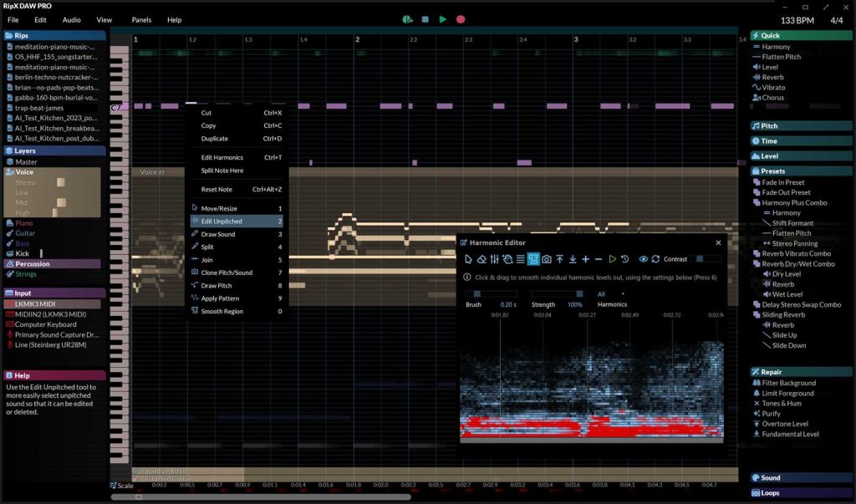Click the history undo icon in Harmonic Editor
The image size is (856, 504).
(x=625, y=259)
